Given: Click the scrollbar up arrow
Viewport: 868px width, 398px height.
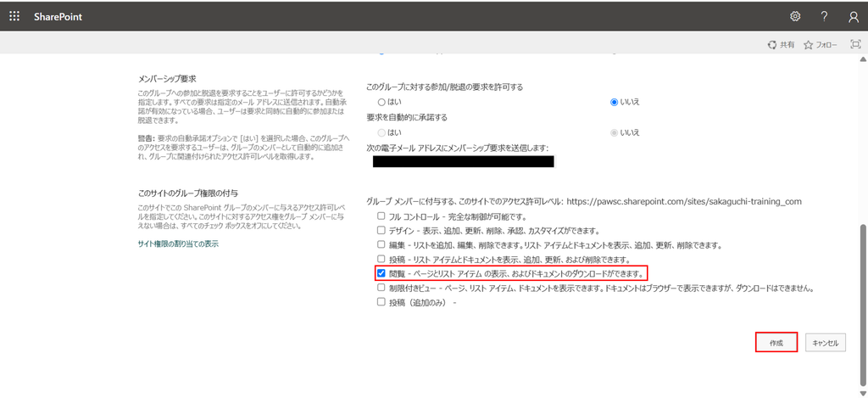Looking at the screenshot, I should pyautogui.click(x=862, y=59).
